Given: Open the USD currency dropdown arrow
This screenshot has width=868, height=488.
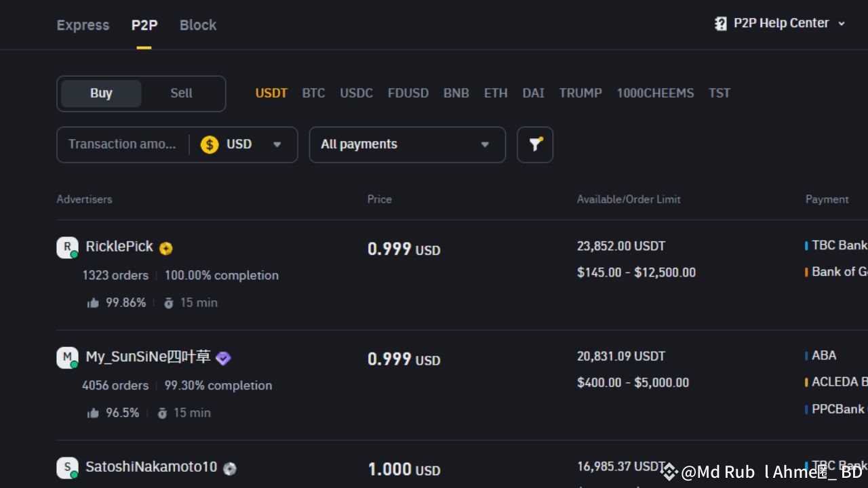Looking at the screenshot, I should [x=277, y=144].
